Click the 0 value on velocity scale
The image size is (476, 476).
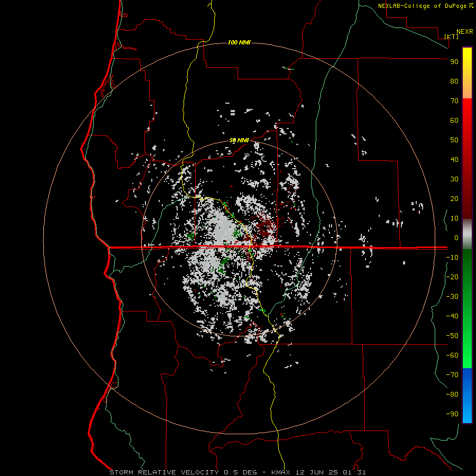click(456, 238)
